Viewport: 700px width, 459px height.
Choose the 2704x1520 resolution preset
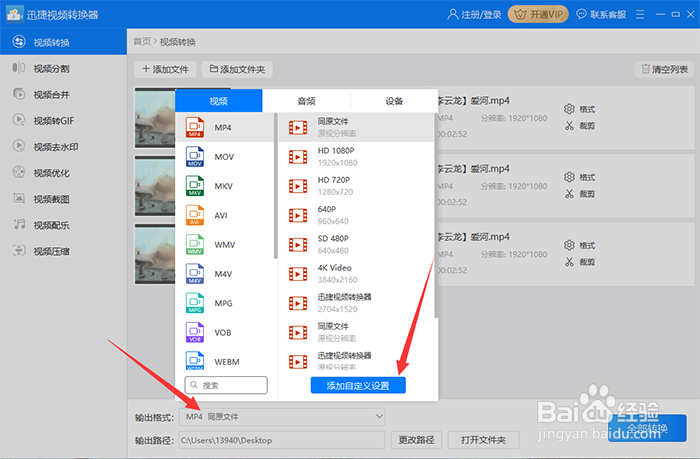356,303
